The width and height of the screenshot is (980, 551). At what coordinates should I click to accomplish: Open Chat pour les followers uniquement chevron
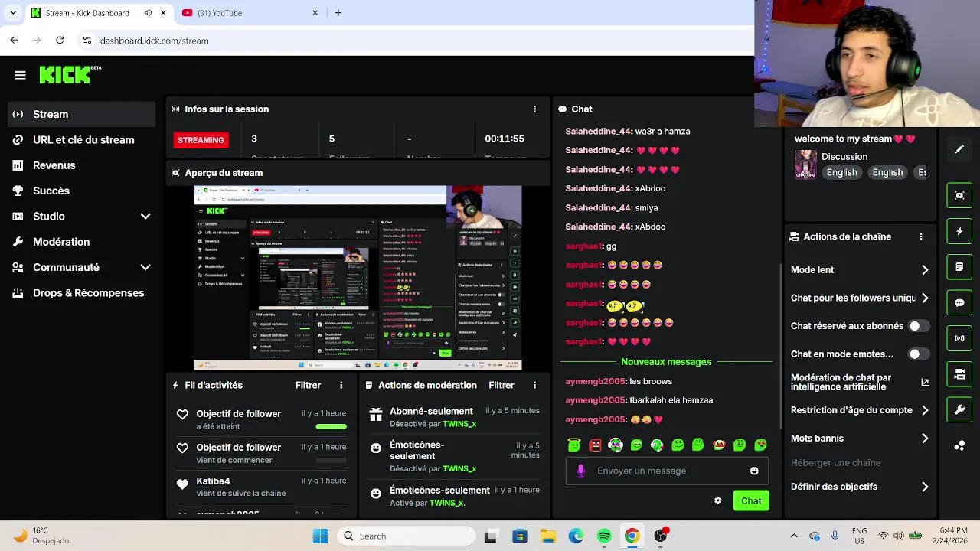[925, 298]
